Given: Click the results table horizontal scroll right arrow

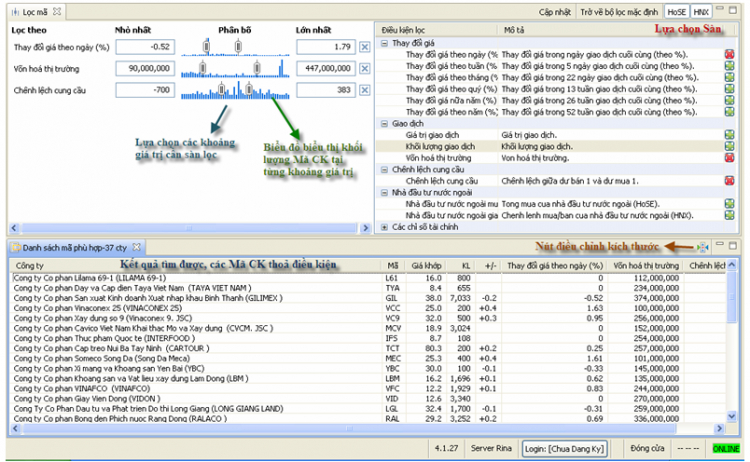Looking at the screenshot, I should (719, 429).
